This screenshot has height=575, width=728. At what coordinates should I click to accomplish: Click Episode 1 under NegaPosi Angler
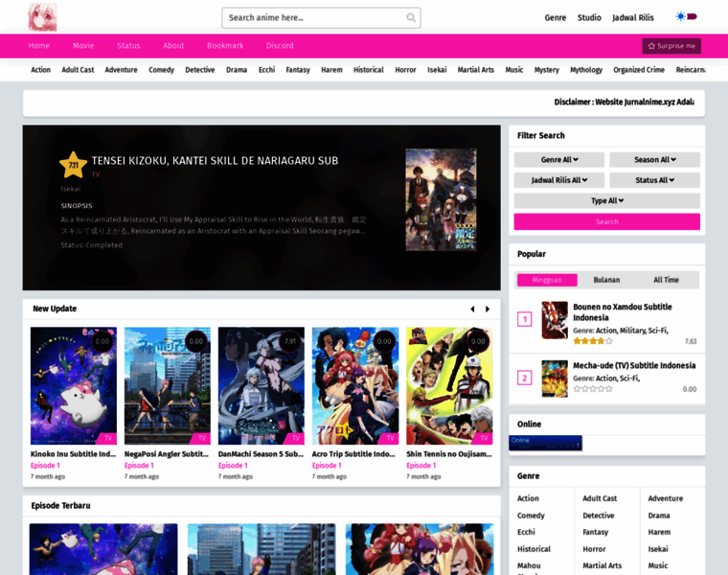(139, 466)
